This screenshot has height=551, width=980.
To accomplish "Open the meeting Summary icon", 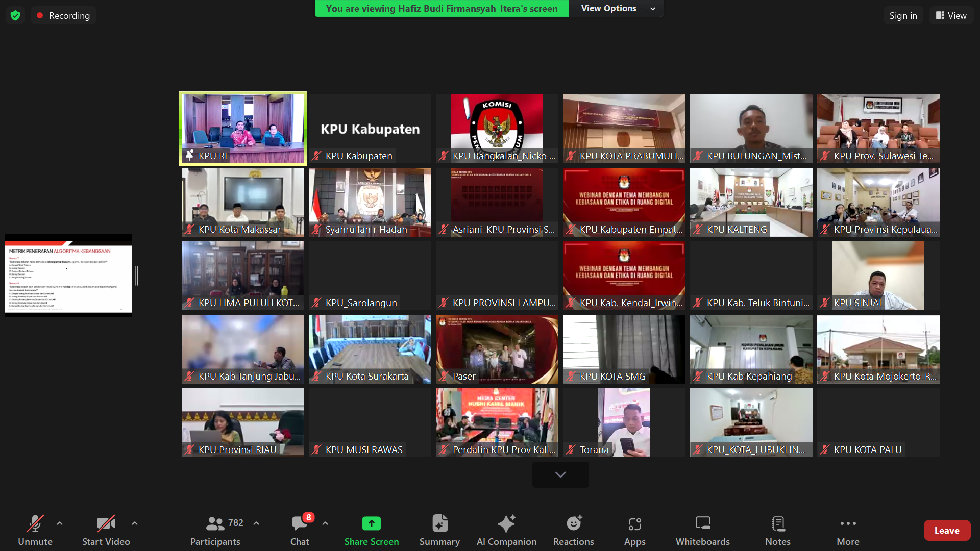I will (x=439, y=524).
